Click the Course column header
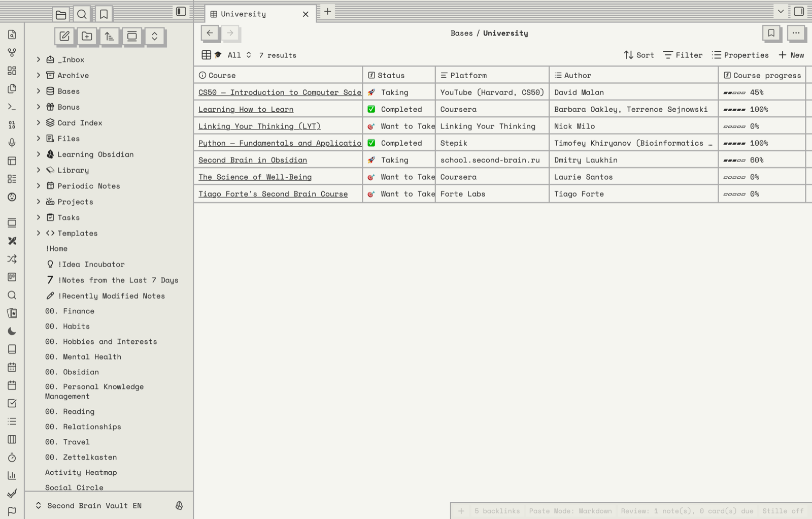 (278, 75)
